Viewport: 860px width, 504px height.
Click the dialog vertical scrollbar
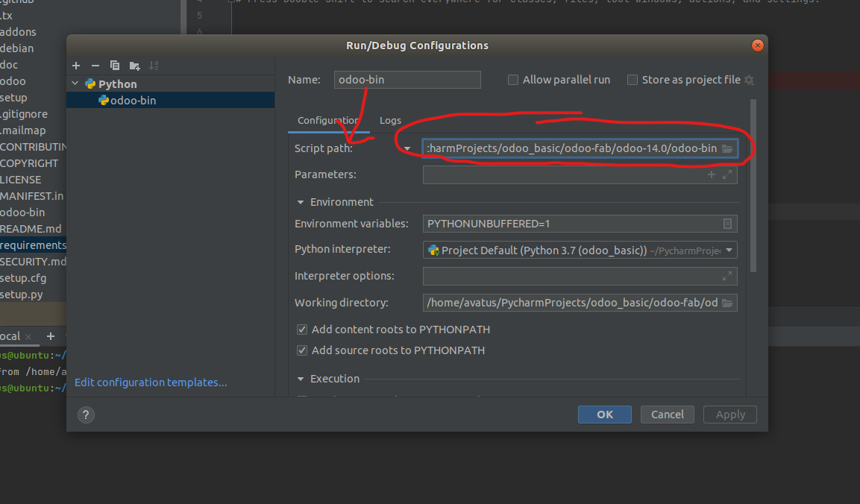click(753, 186)
